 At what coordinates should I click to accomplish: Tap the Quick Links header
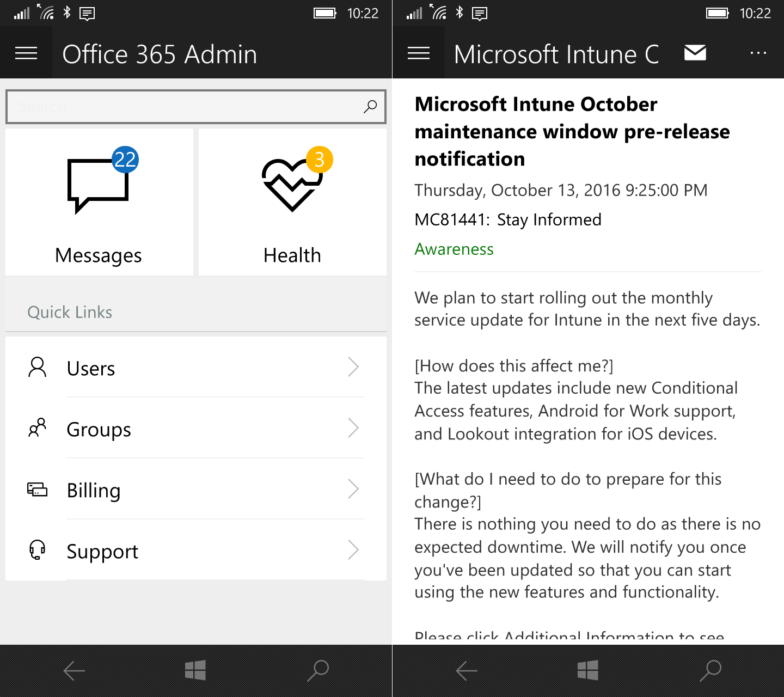click(x=70, y=312)
